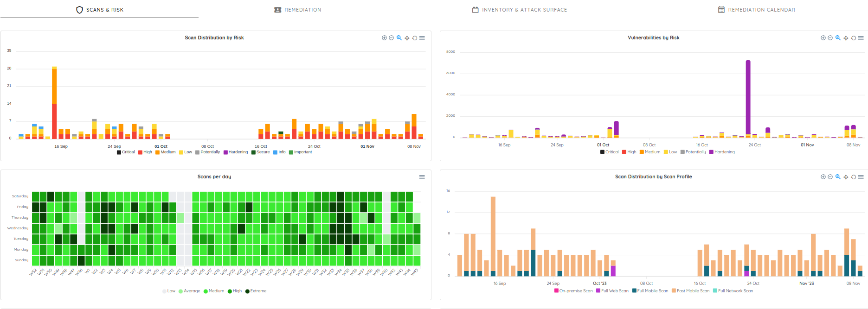868x309 pixels.
Task: Reset zoom on Scan Distribution by Risk chart
Action: point(415,38)
